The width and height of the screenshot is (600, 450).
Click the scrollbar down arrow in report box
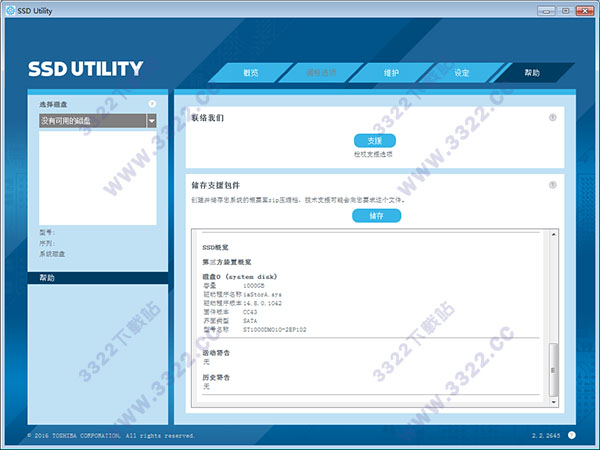[553, 402]
